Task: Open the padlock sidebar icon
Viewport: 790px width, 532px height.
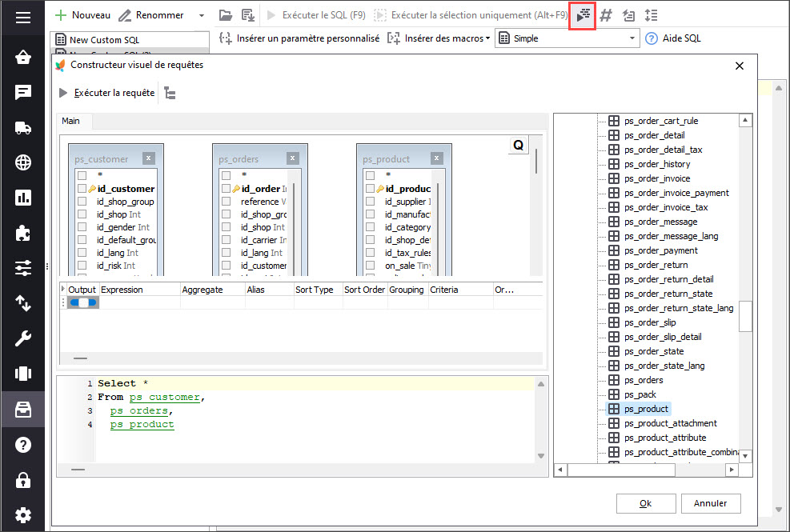Action: point(22,480)
